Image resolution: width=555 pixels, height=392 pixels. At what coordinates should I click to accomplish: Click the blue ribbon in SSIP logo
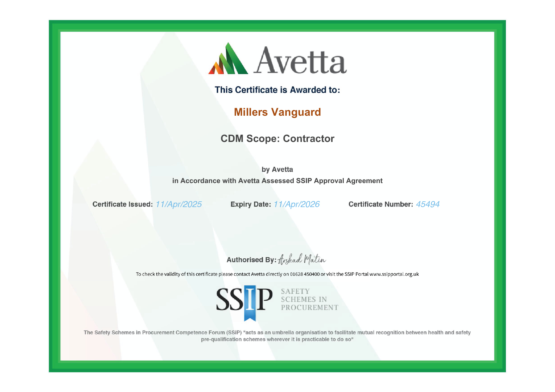[250, 303]
